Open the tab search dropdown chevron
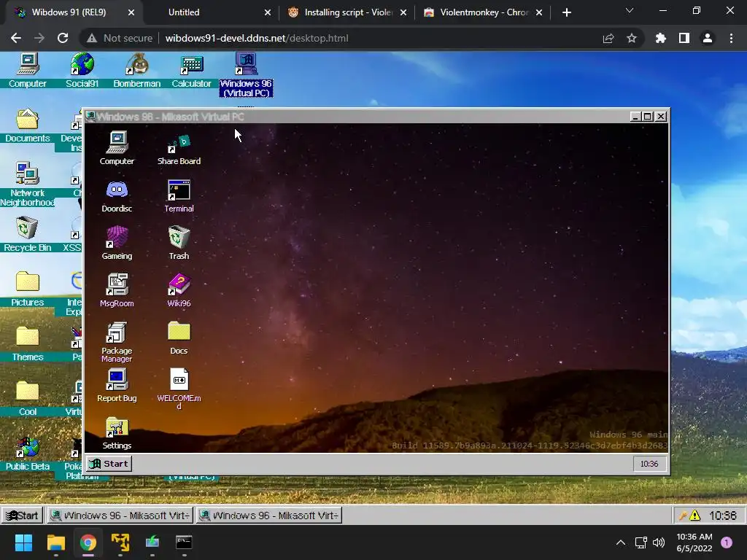 click(x=630, y=10)
